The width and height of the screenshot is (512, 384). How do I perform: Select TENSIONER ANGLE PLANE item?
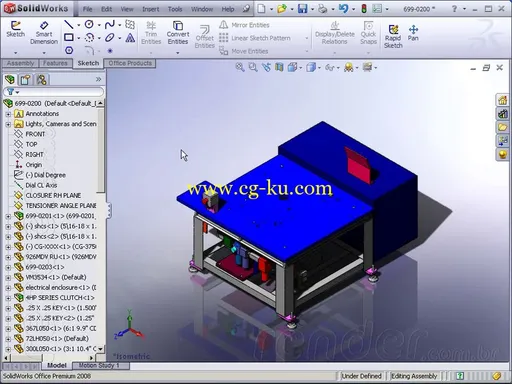[61, 206]
